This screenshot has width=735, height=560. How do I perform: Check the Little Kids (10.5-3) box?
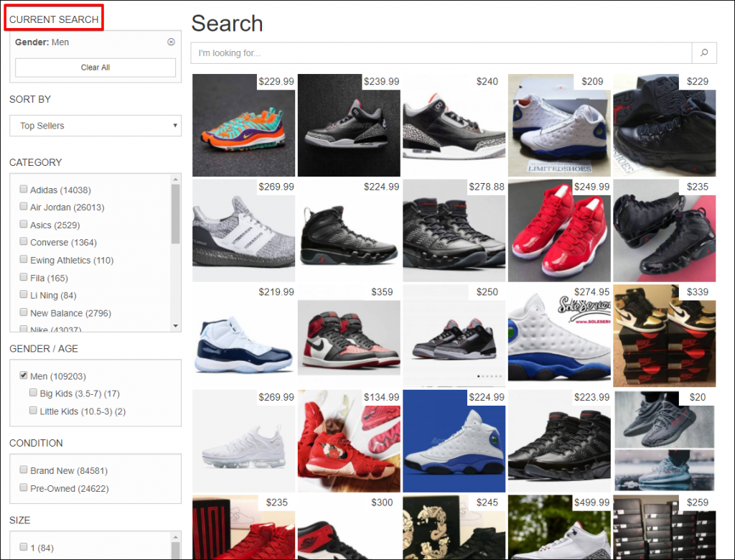33,411
